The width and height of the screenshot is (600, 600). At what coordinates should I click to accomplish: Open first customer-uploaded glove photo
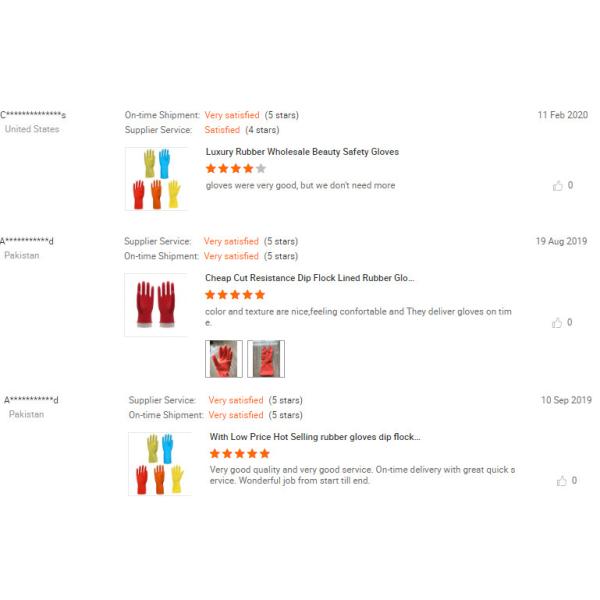click(223, 359)
